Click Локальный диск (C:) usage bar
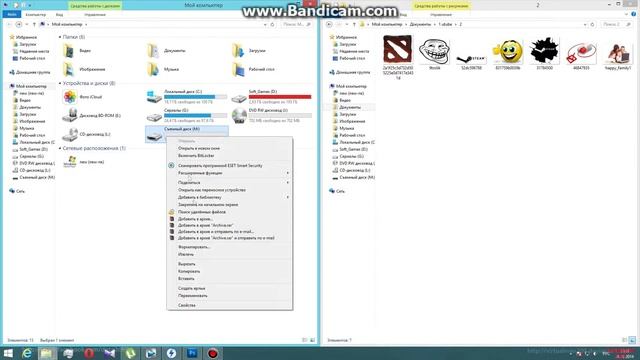 tap(196, 97)
